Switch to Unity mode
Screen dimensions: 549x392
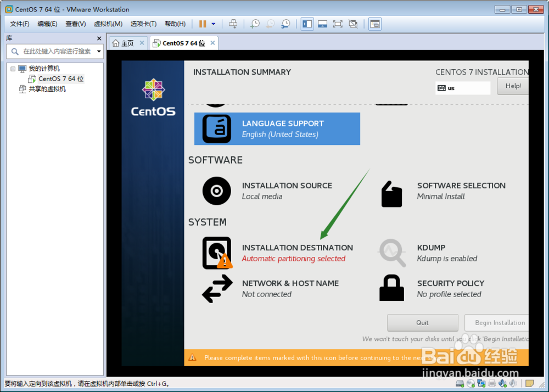tap(353, 24)
